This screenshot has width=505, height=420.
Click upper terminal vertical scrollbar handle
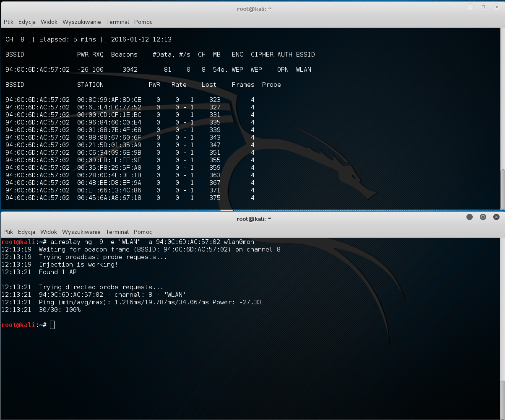[x=502, y=188]
